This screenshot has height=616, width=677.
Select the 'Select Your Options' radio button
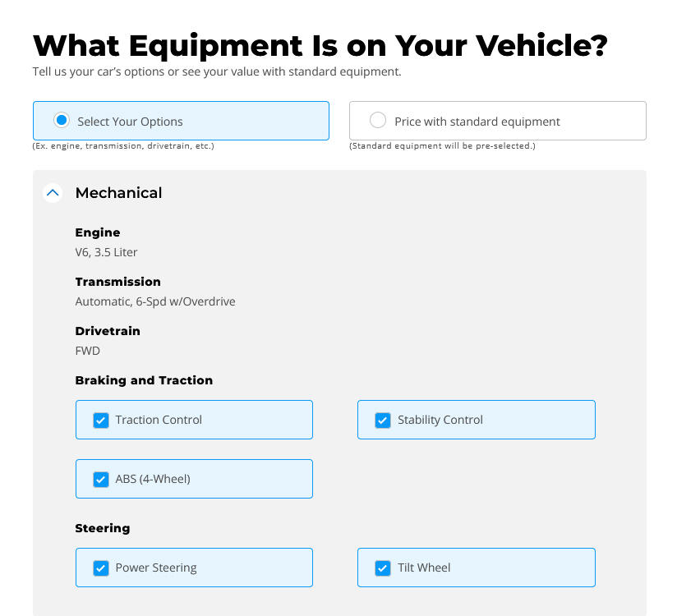tap(62, 121)
